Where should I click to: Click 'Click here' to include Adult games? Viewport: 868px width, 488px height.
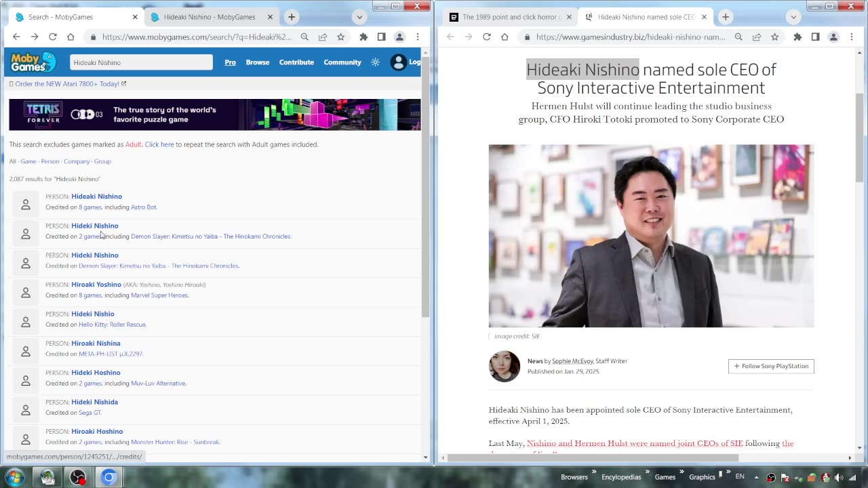[159, 144]
